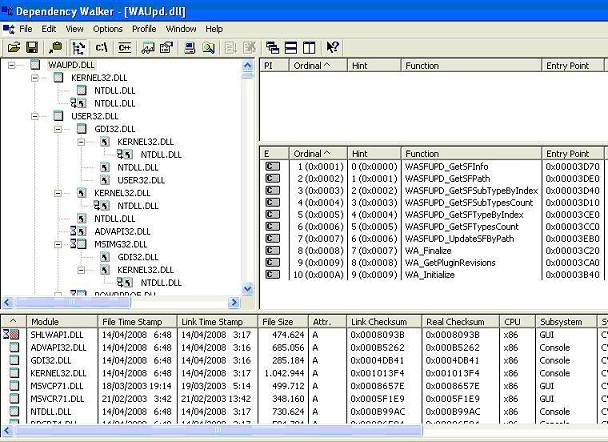Click the Tile Horizontally icon
Screen dimensions: 608x442
click(x=291, y=48)
